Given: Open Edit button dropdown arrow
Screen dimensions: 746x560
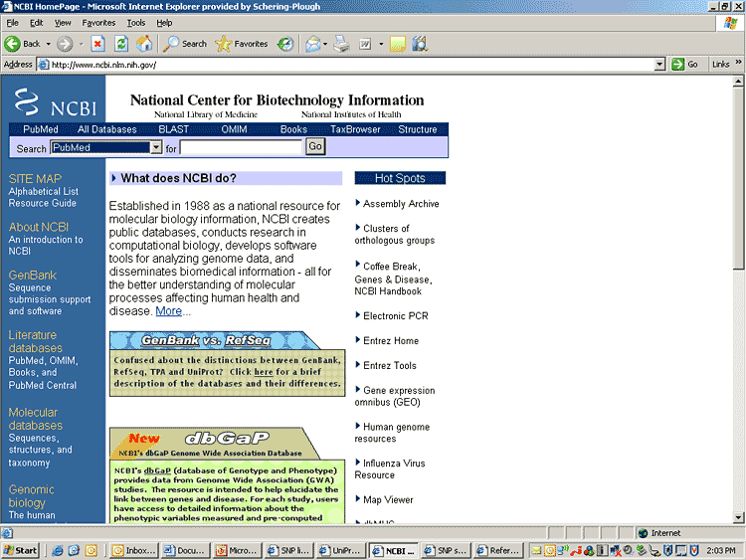Looking at the screenshot, I should click(381, 44).
